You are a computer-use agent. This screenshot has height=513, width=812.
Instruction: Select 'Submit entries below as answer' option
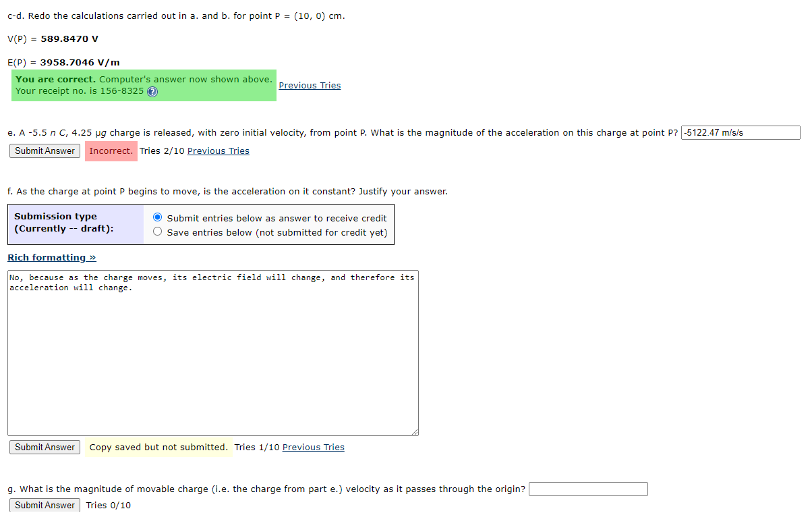click(157, 217)
